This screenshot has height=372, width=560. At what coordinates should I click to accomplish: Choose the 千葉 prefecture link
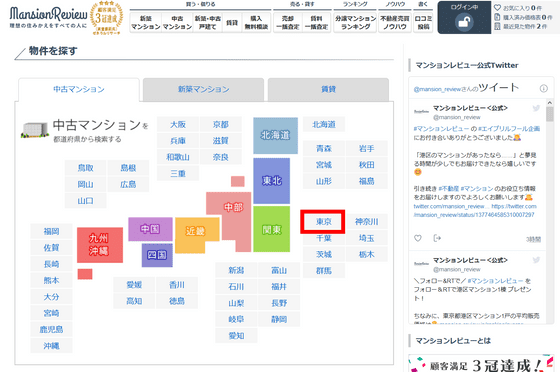tap(324, 238)
